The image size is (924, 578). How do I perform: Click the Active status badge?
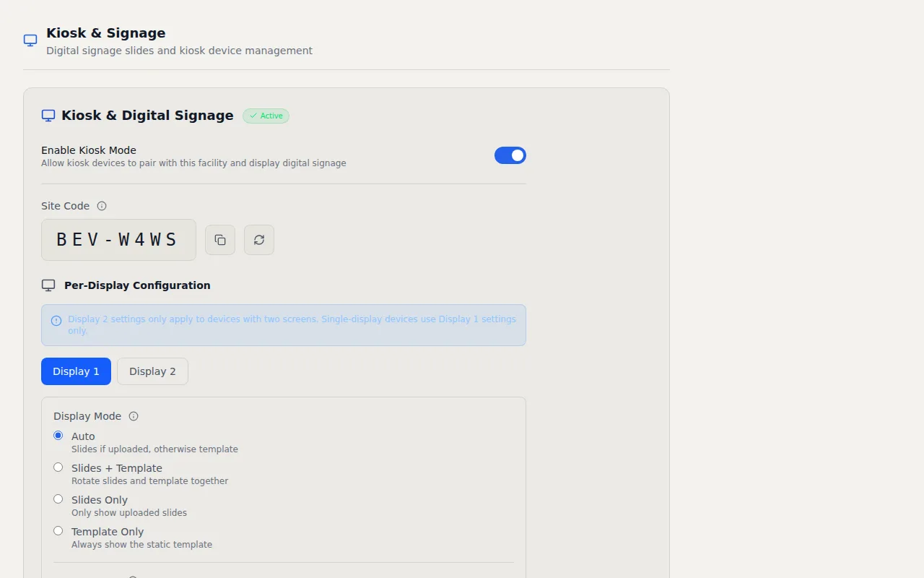point(266,116)
